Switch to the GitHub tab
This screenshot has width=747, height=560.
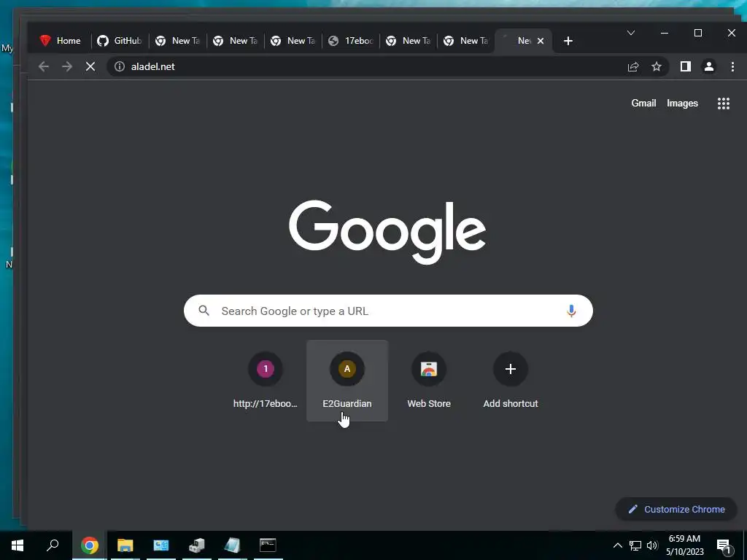coord(120,41)
